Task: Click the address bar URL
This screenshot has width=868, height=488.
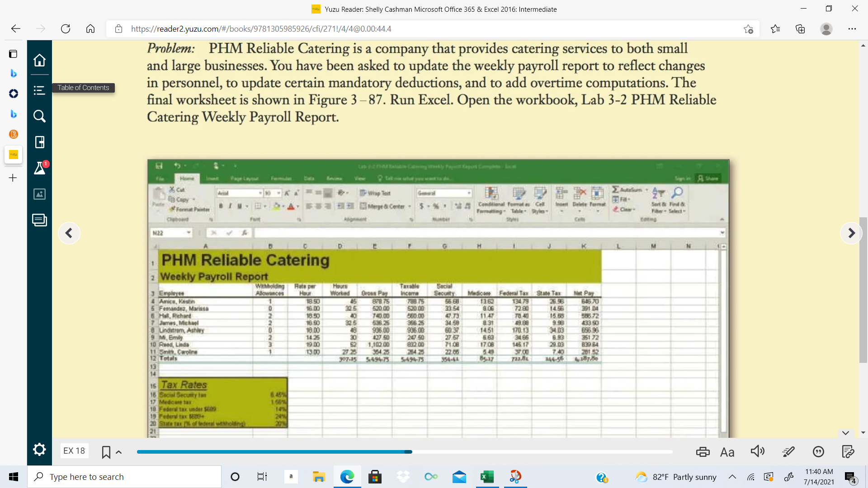Action: click(261, 29)
